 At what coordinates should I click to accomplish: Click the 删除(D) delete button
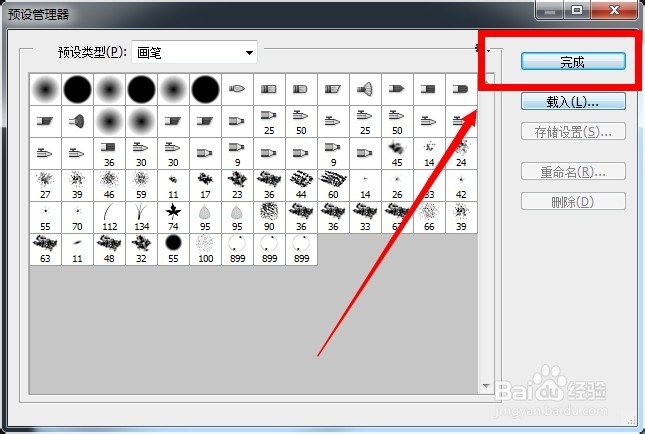pos(573,202)
